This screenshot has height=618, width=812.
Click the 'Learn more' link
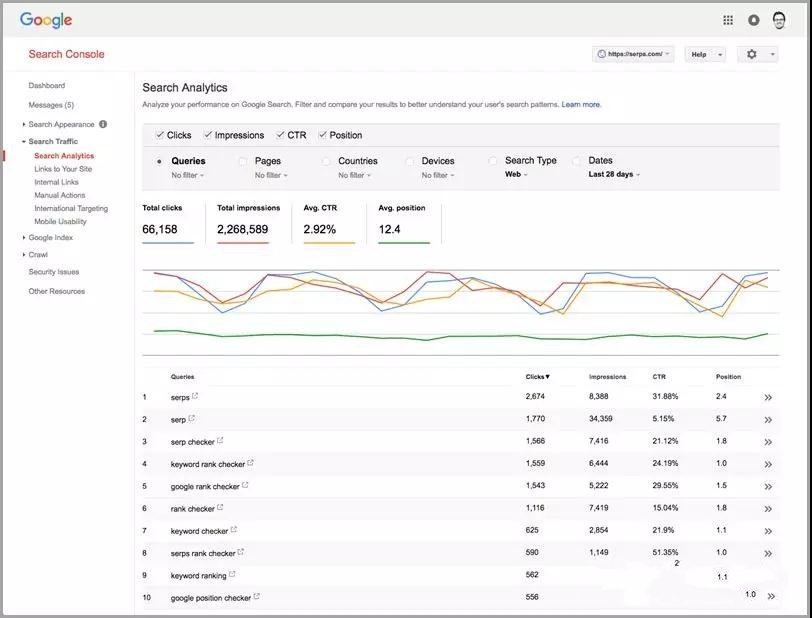coord(581,104)
